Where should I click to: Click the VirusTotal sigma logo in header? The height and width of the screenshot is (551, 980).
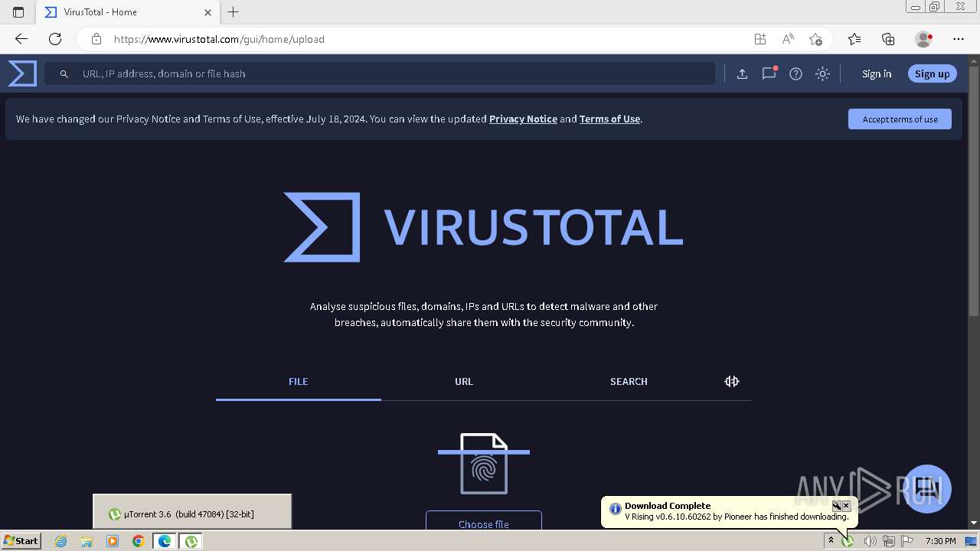(22, 73)
